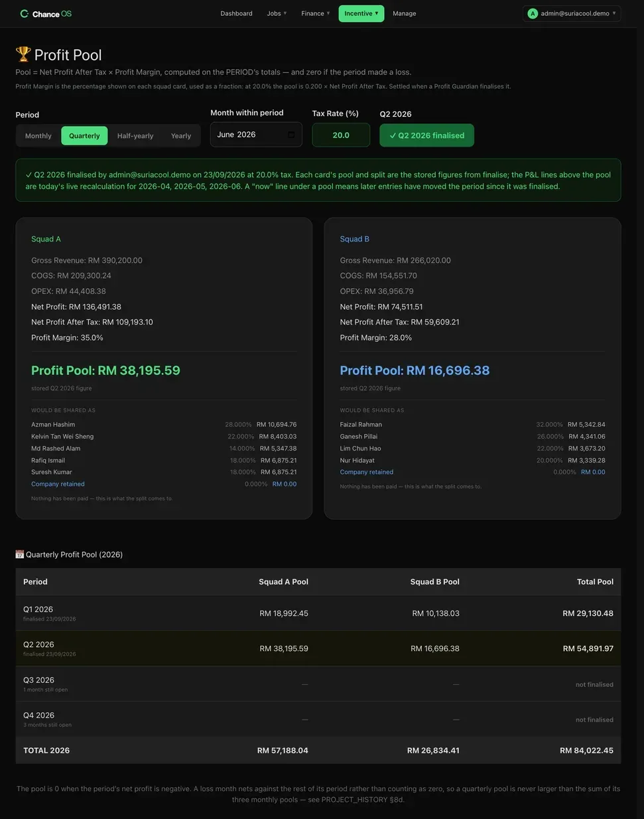The image size is (644, 819).
Task: Click Squad A total RM 57,188.04
Action: 283,751
